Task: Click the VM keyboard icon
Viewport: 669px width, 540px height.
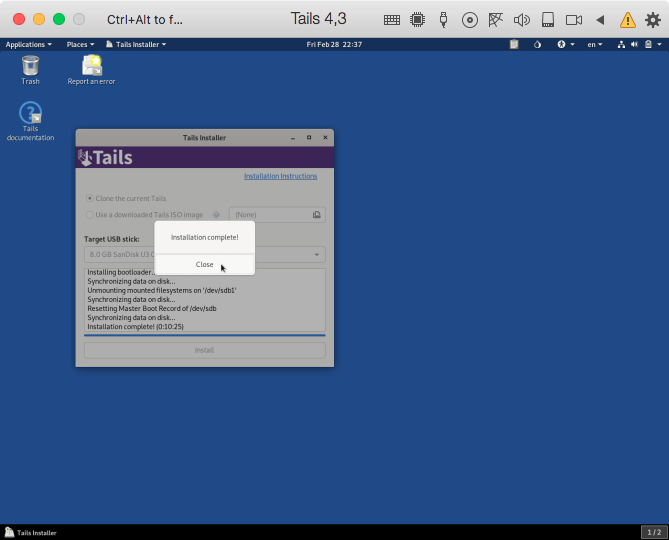Action: 392,20
